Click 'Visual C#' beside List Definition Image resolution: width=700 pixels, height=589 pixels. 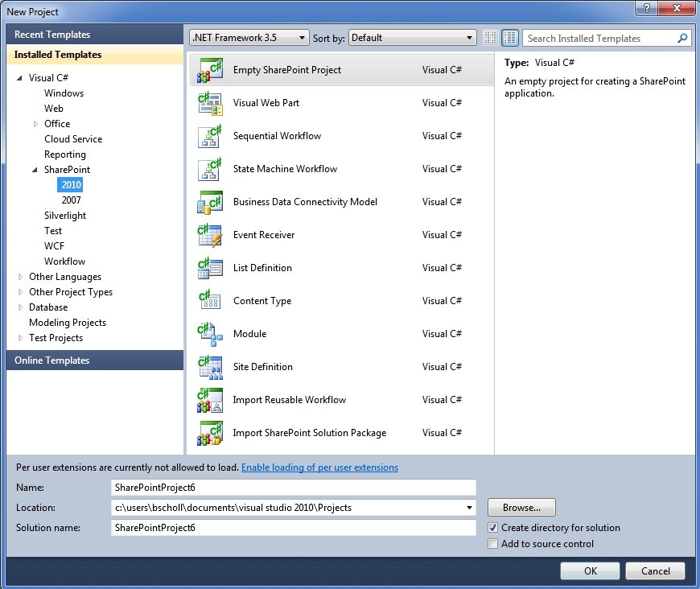(x=442, y=268)
